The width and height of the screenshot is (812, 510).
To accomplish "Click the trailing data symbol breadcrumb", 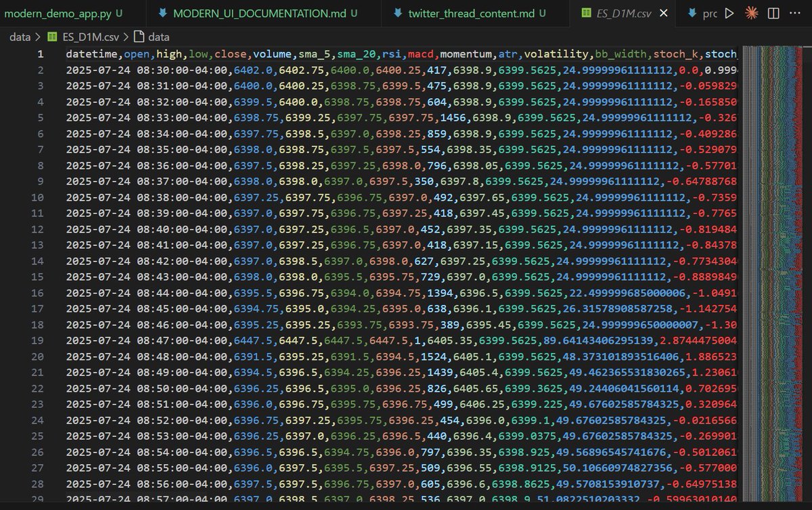I will click(x=159, y=37).
